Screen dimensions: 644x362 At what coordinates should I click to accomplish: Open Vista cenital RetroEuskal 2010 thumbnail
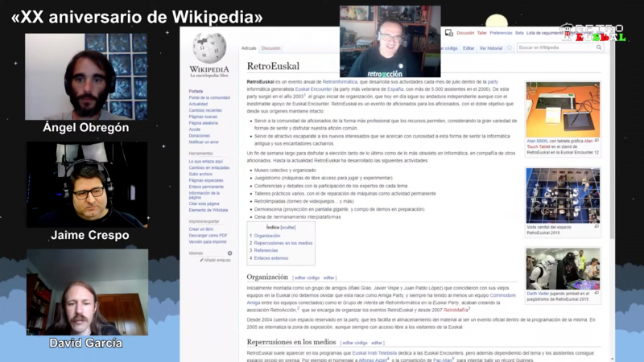click(x=563, y=195)
